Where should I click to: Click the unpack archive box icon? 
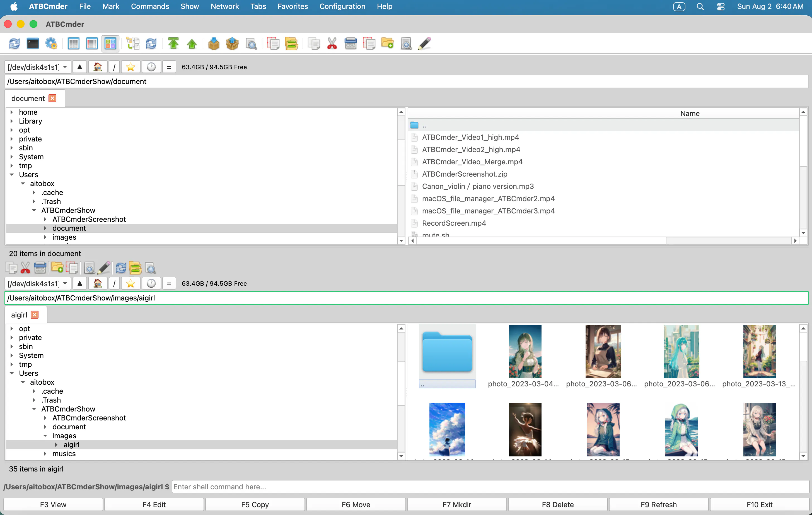pos(232,44)
